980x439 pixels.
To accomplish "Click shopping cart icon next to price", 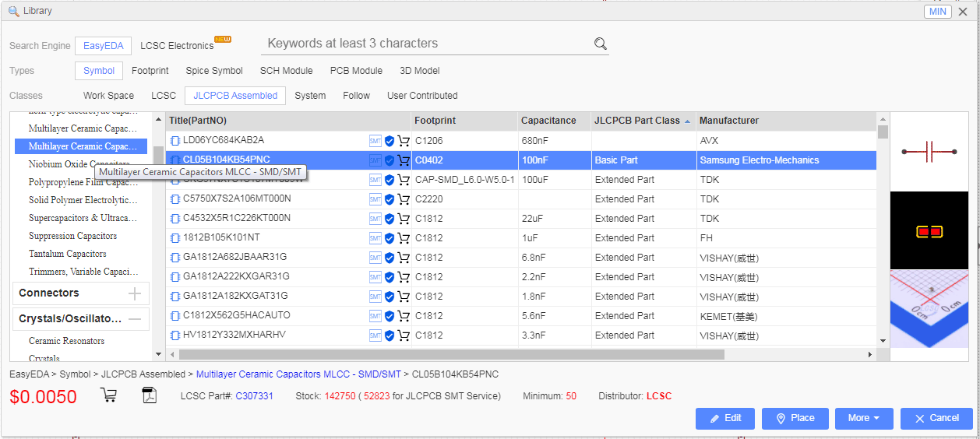I will [x=108, y=395].
